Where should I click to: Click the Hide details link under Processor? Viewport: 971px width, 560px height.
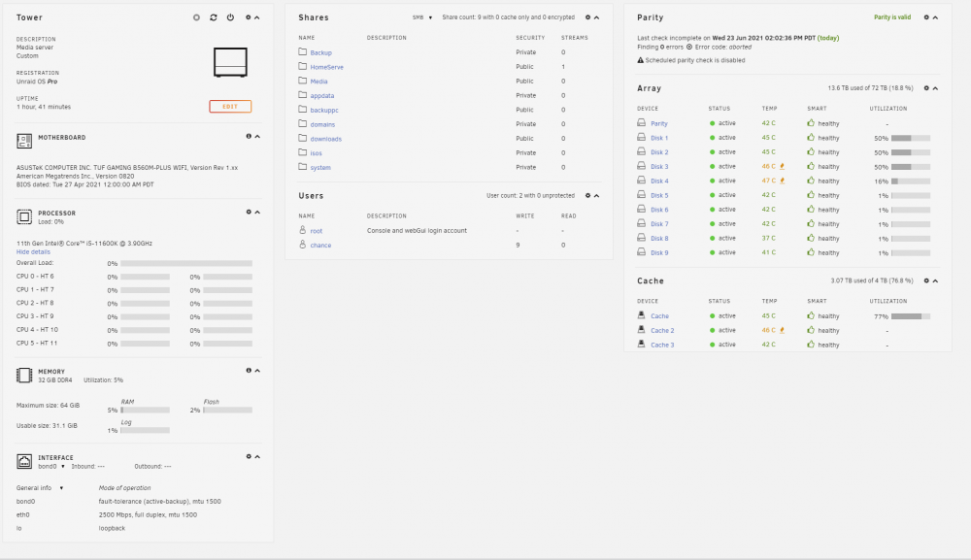tap(33, 251)
